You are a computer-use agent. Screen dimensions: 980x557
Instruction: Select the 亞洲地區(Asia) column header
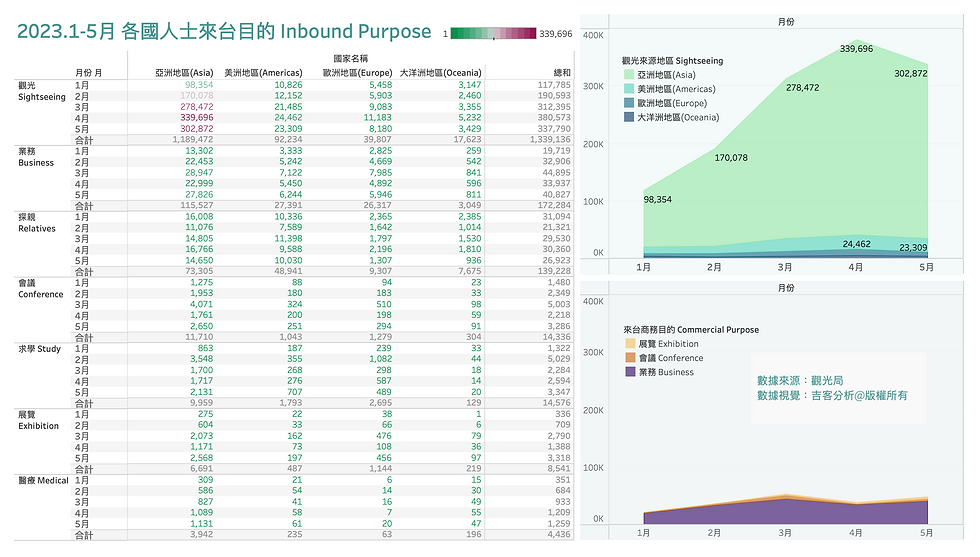184,73
